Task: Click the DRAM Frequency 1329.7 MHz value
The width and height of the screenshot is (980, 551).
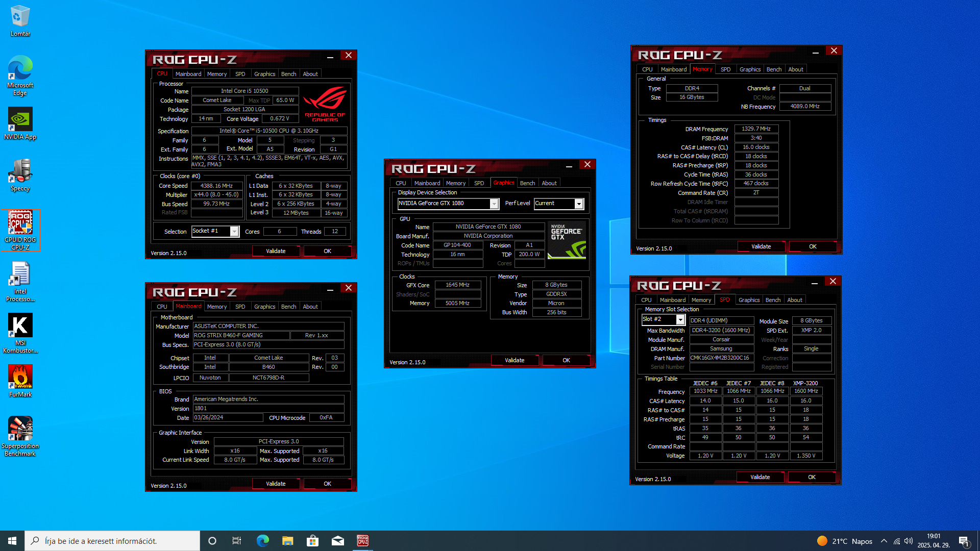Action: [756, 129]
